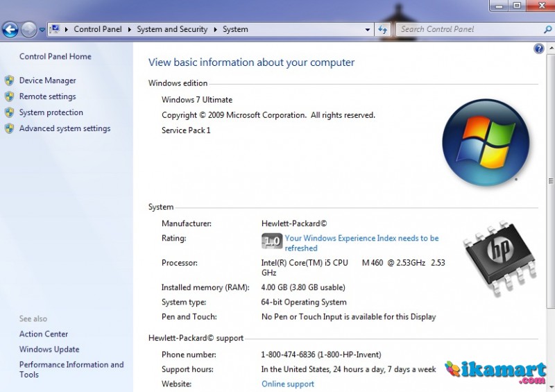Click the search magnifier icon

pyautogui.click(x=547, y=30)
